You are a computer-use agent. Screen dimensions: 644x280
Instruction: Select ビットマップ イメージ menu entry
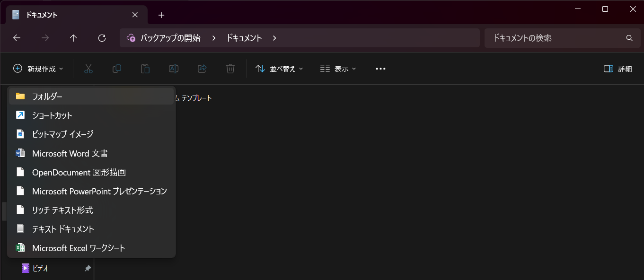click(91, 134)
